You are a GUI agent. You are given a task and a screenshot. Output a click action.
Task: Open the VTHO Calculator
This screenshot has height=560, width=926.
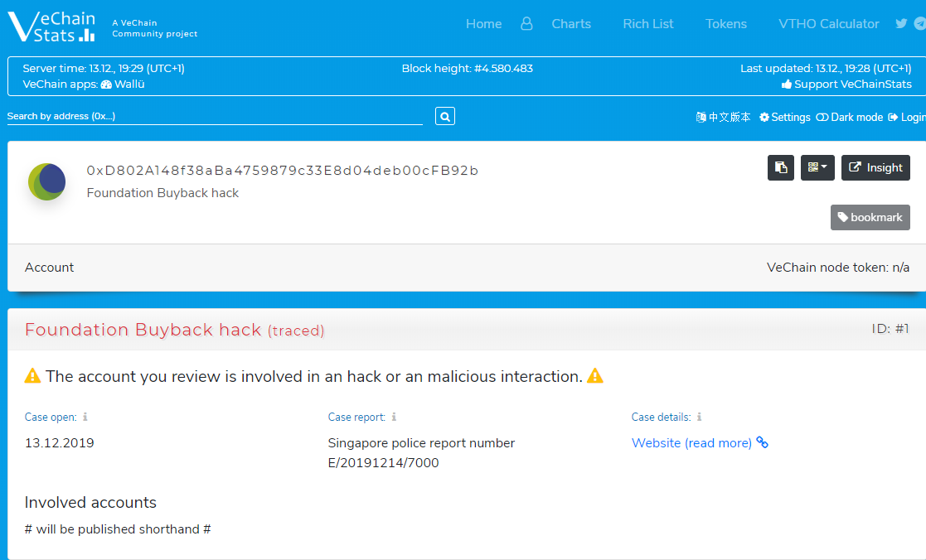point(828,23)
